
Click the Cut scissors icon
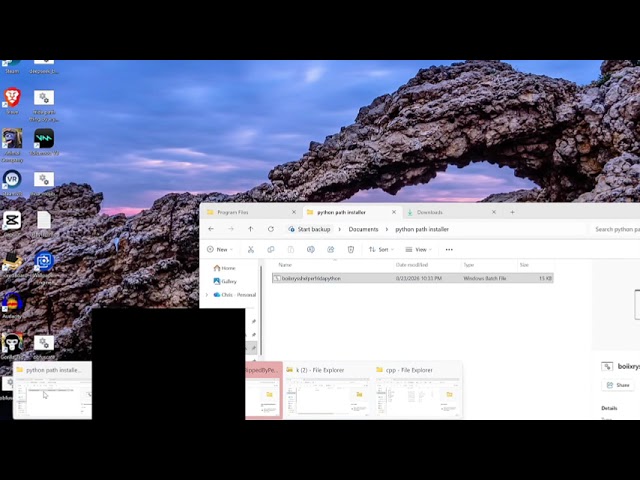[251, 249]
